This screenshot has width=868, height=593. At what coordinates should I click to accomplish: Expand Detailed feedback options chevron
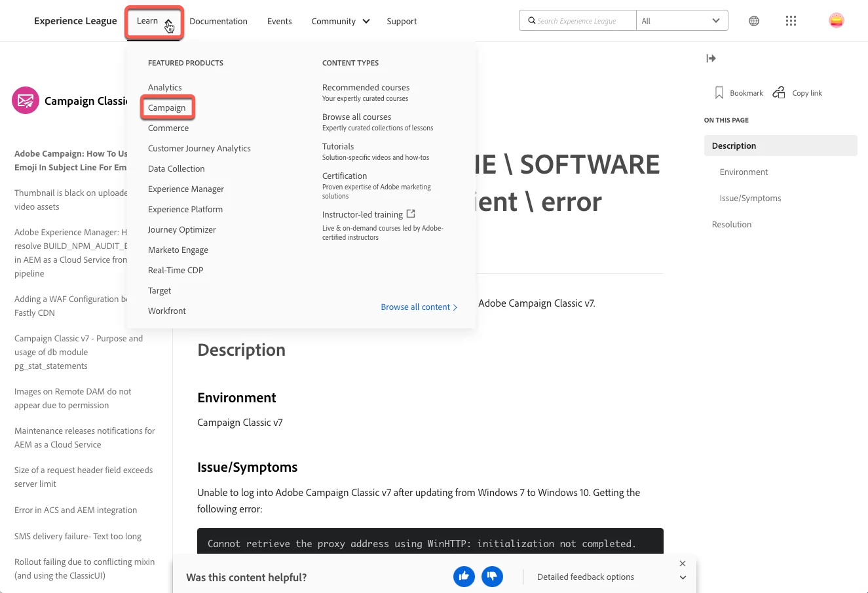click(x=683, y=577)
